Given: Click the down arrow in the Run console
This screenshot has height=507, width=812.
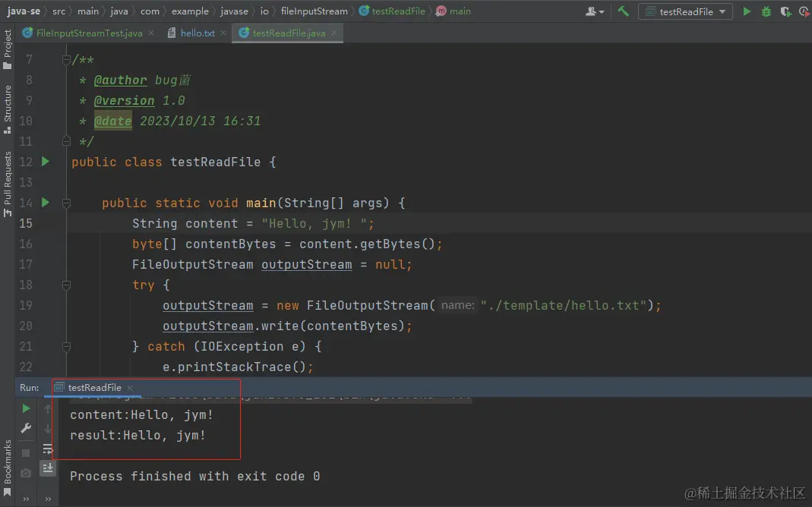Looking at the screenshot, I should point(48,429).
